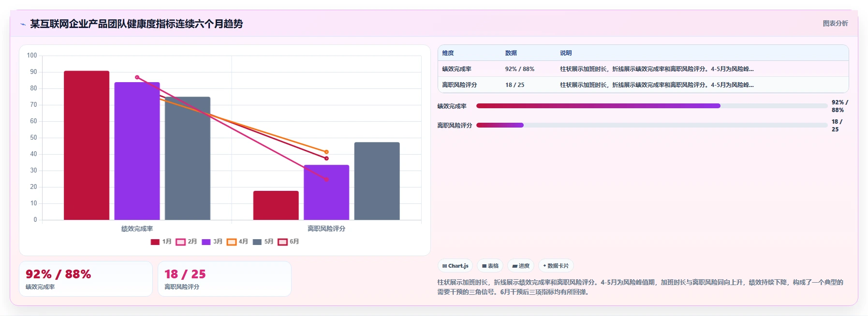The width and height of the screenshot is (868, 316).
Task: Click the chart title heading text
Action: click(136, 24)
